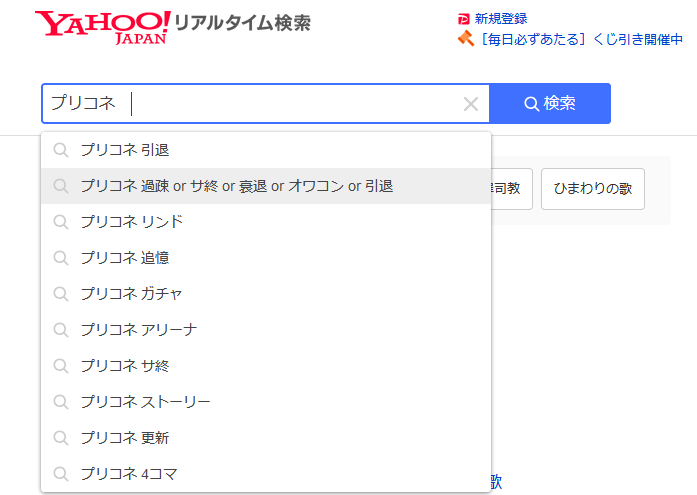Choose suggestion プリコネ サ終

[266, 366]
